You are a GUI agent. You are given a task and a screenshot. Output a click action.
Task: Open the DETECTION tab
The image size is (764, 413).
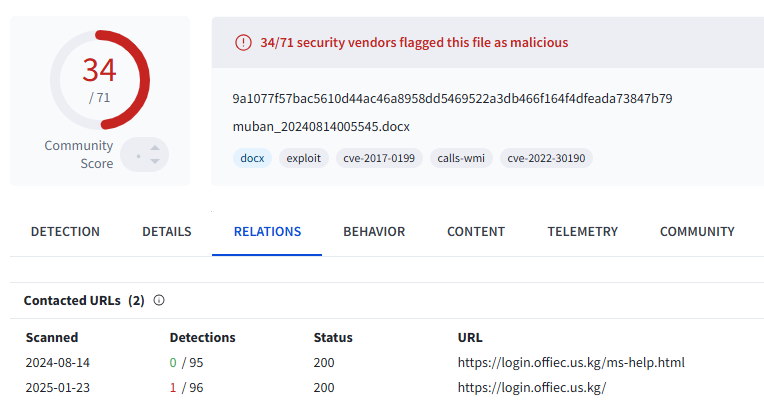65,232
